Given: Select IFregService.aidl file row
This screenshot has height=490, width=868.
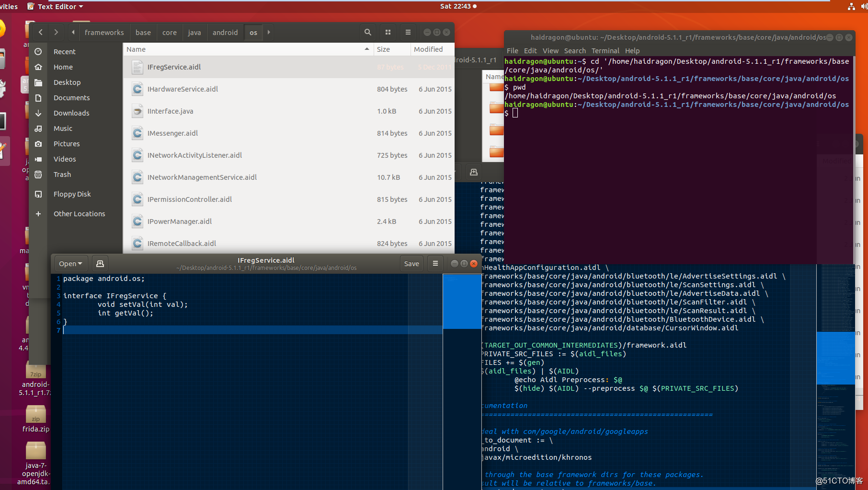Looking at the screenshot, I should tap(288, 67).
